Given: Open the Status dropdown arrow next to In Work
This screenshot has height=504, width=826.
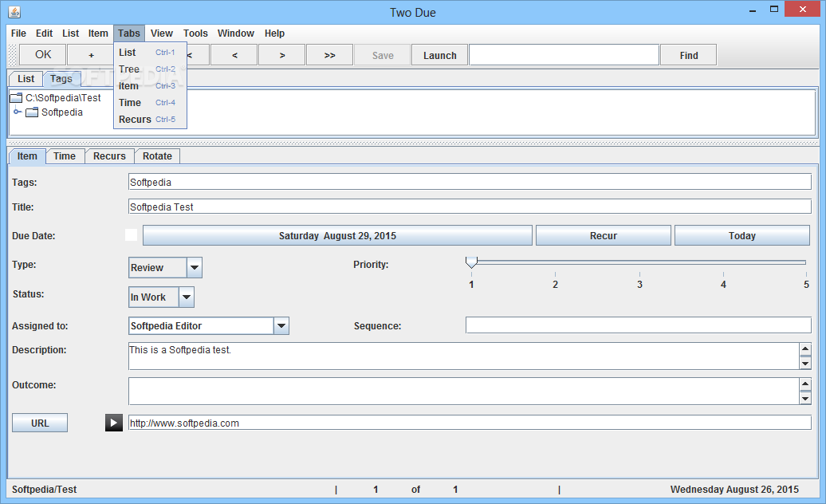Looking at the screenshot, I should tap(187, 297).
